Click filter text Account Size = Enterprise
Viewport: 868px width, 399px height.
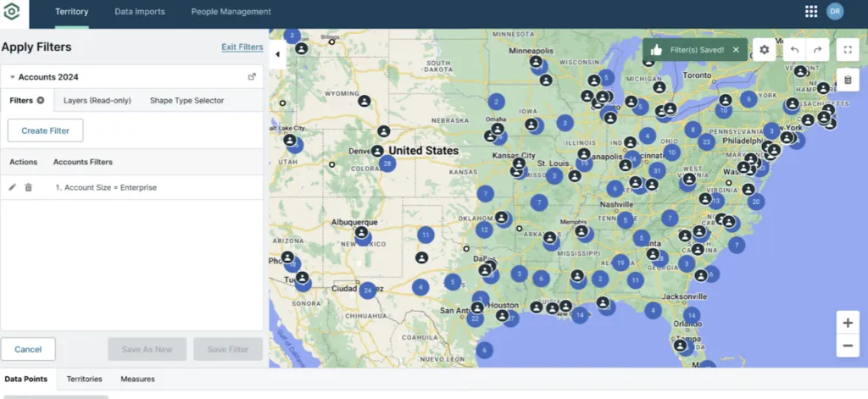click(x=106, y=187)
